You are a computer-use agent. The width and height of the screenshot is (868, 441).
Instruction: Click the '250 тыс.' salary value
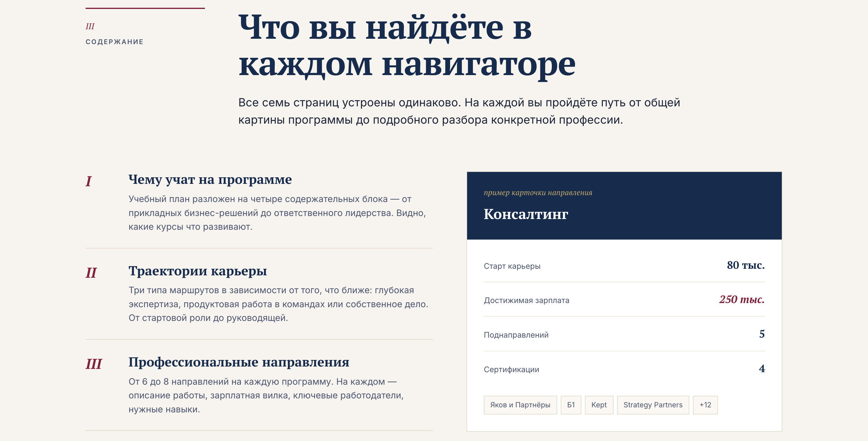[x=742, y=299]
